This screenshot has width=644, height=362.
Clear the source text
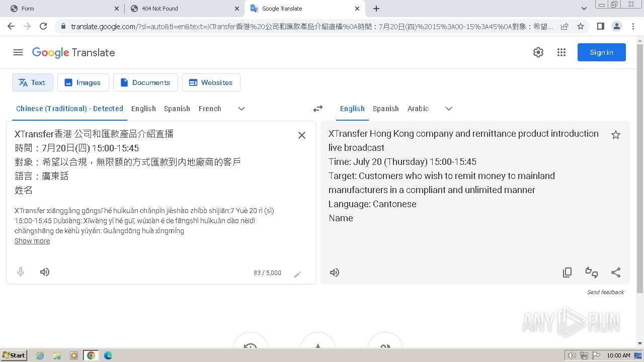pos(302,135)
